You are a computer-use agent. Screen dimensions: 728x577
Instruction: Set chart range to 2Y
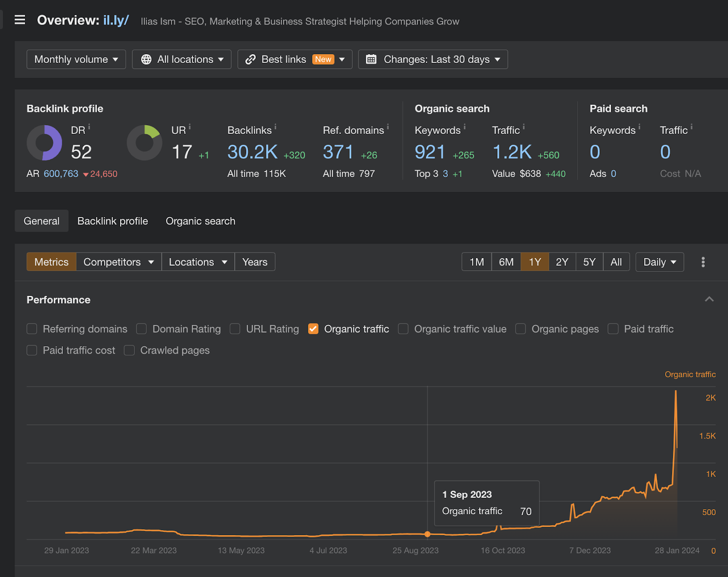pyautogui.click(x=562, y=262)
